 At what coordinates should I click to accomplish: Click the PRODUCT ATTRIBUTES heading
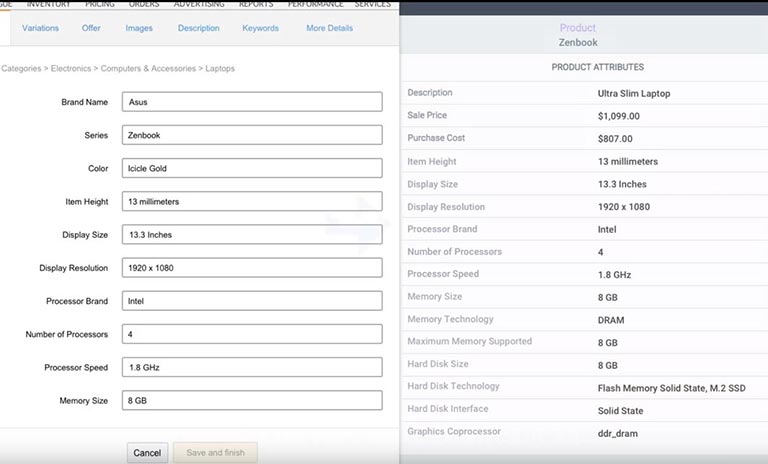click(598, 67)
